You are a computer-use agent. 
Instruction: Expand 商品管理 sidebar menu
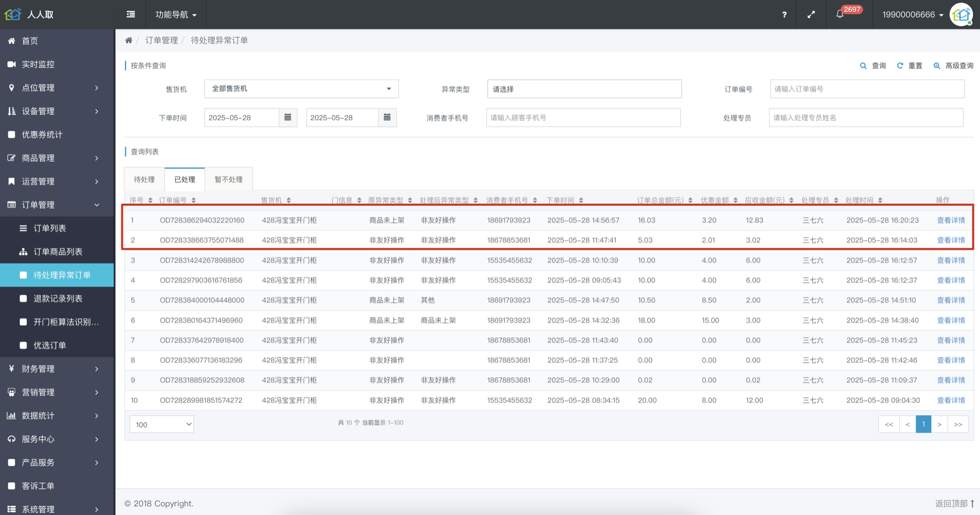click(57, 158)
